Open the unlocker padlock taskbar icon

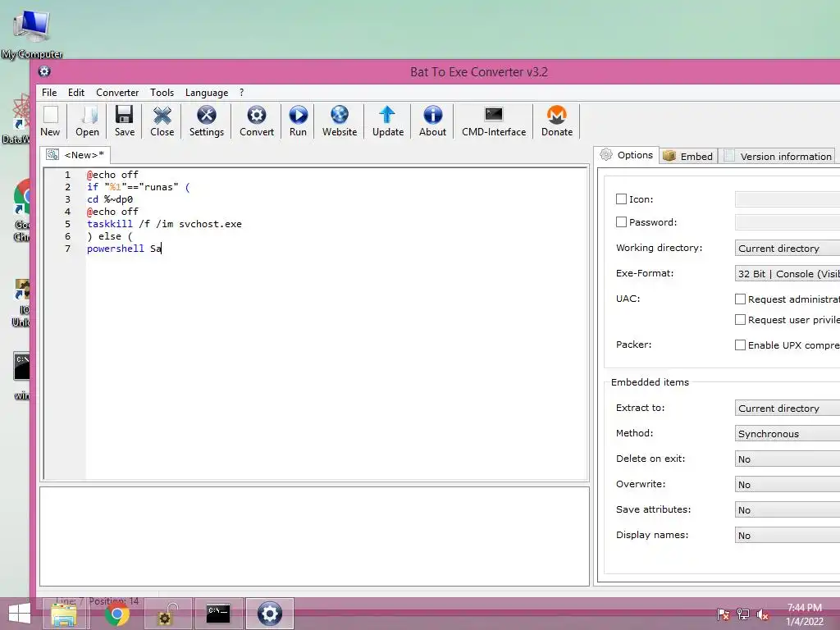(x=167, y=614)
